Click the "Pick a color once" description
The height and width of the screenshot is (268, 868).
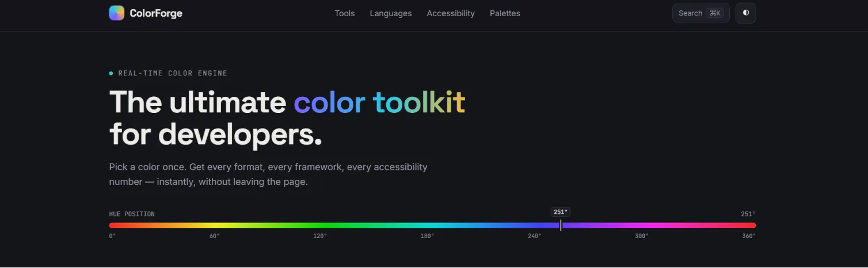tap(268, 174)
